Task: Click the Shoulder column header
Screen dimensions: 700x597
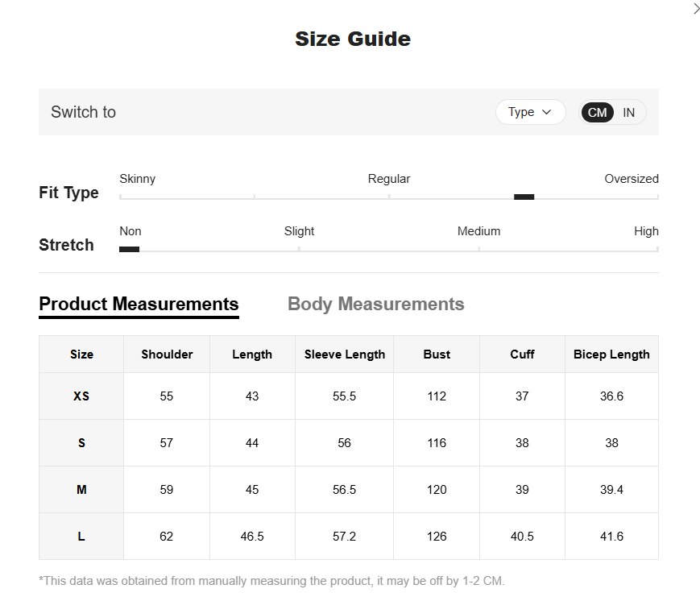Action: (x=167, y=354)
